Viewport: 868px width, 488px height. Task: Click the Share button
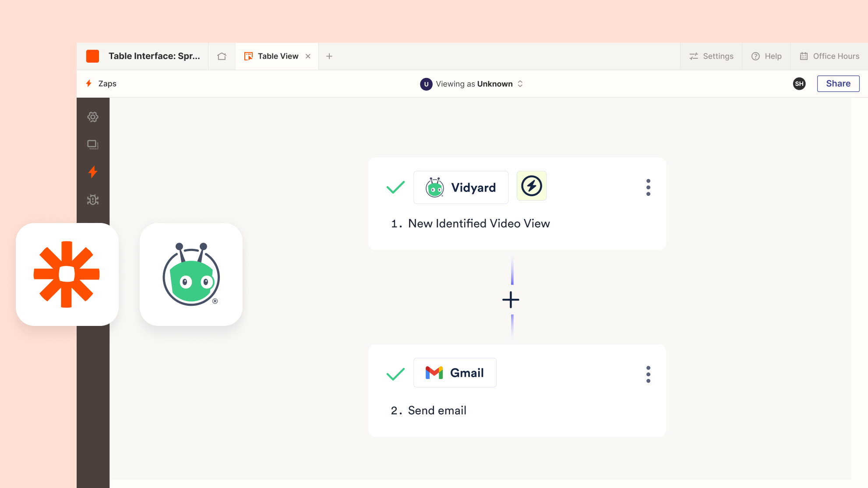click(838, 84)
